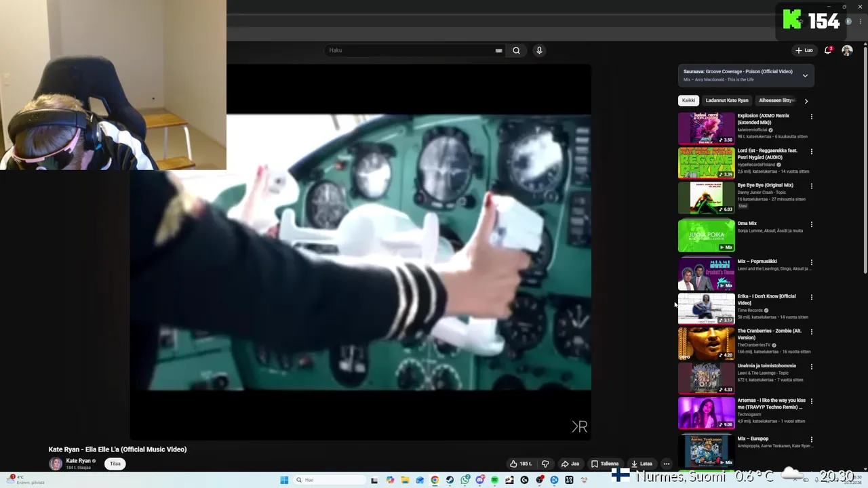Image resolution: width=868 pixels, height=488 pixels.
Task: Click the main video player area
Action: tap(360, 252)
